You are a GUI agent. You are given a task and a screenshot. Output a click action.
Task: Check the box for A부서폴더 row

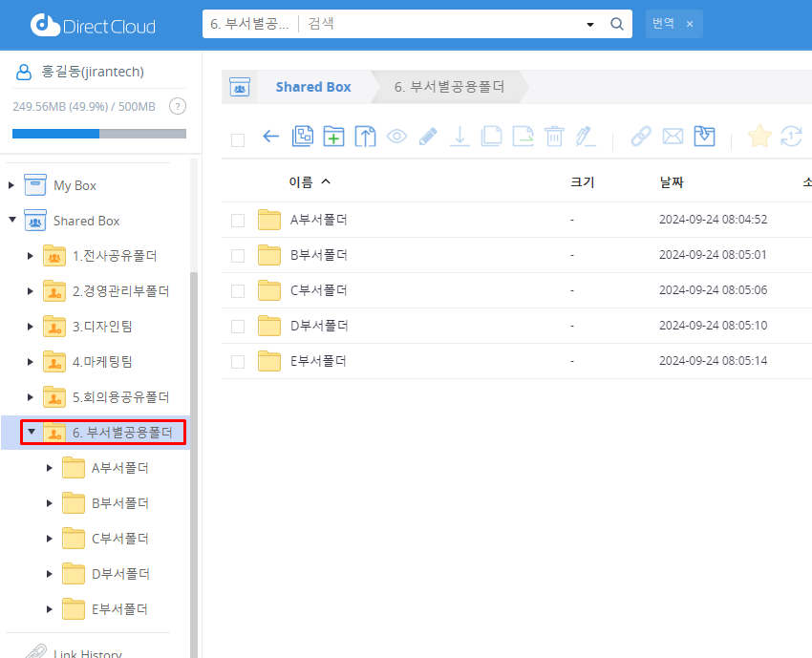point(238,221)
